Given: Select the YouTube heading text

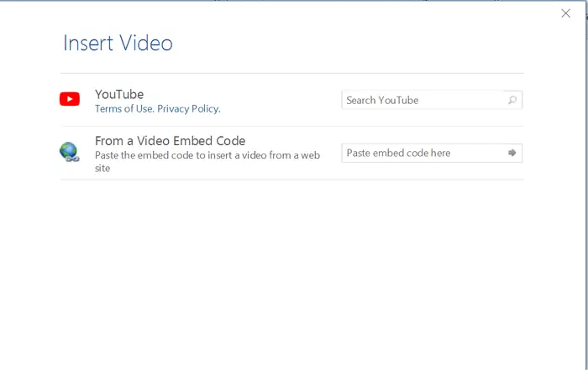Looking at the screenshot, I should tap(119, 94).
